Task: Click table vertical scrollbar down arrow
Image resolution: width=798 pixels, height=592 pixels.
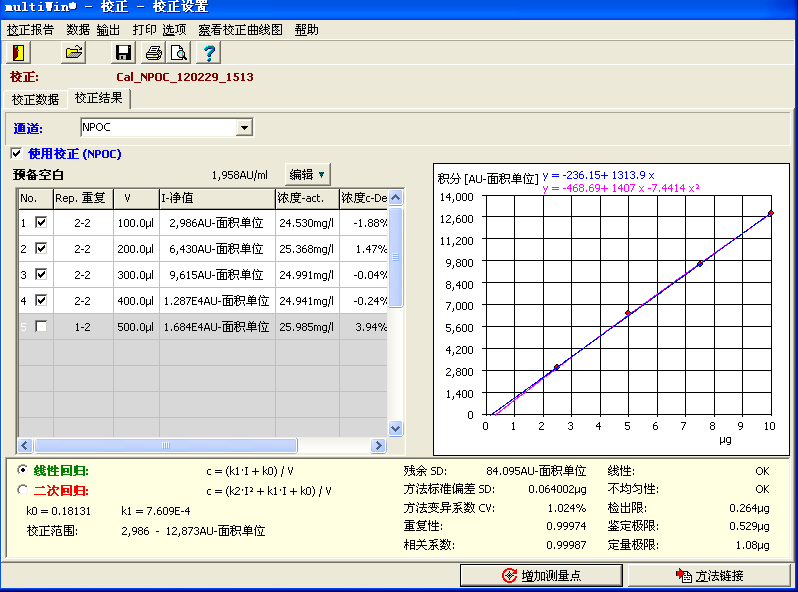Action: tap(395, 428)
